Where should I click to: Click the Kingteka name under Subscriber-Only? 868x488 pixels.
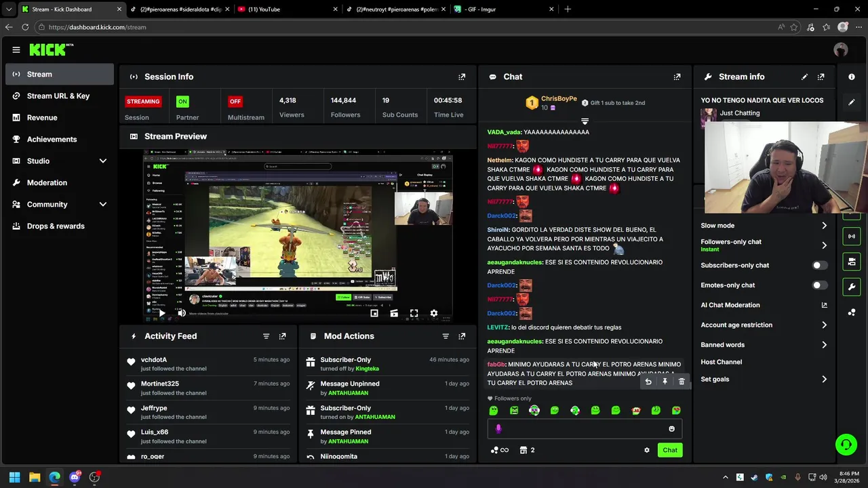coord(367,369)
